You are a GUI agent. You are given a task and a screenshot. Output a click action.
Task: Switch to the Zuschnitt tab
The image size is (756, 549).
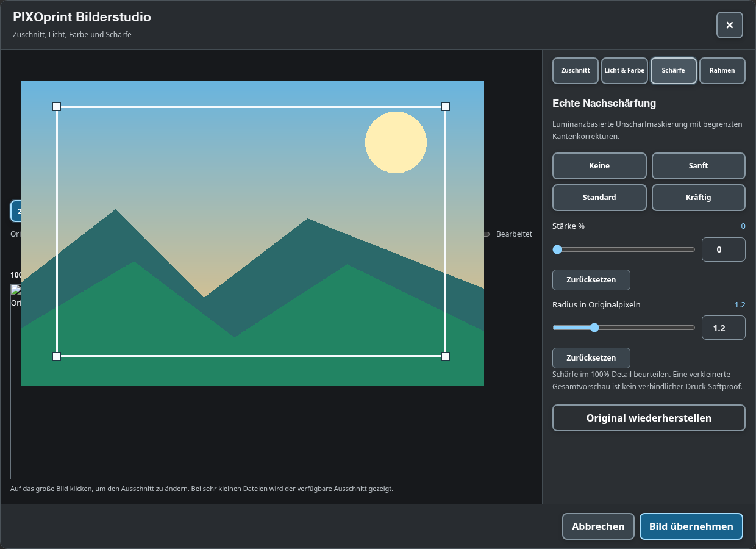click(x=576, y=70)
